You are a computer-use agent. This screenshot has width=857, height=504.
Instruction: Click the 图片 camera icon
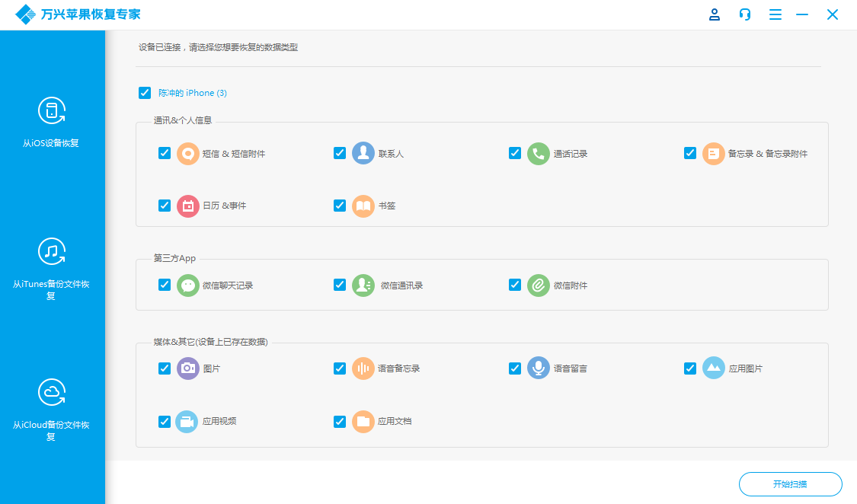pos(188,368)
